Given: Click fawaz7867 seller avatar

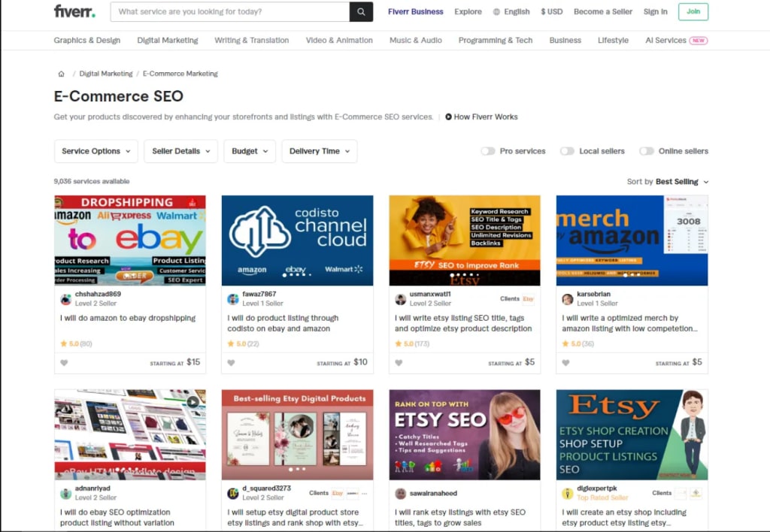Looking at the screenshot, I should (x=233, y=299).
